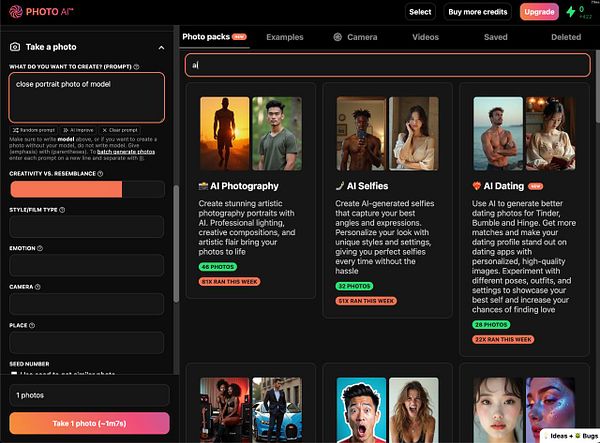Viewport: 600px width, 443px height.
Task: Click the help icon next to Place
Action: pyautogui.click(x=32, y=326)
